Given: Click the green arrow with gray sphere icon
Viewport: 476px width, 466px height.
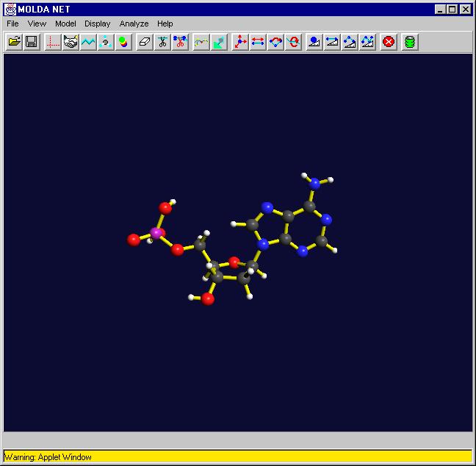Looking at the screenshot, I should pyautogui.click(x=219, y=42).
